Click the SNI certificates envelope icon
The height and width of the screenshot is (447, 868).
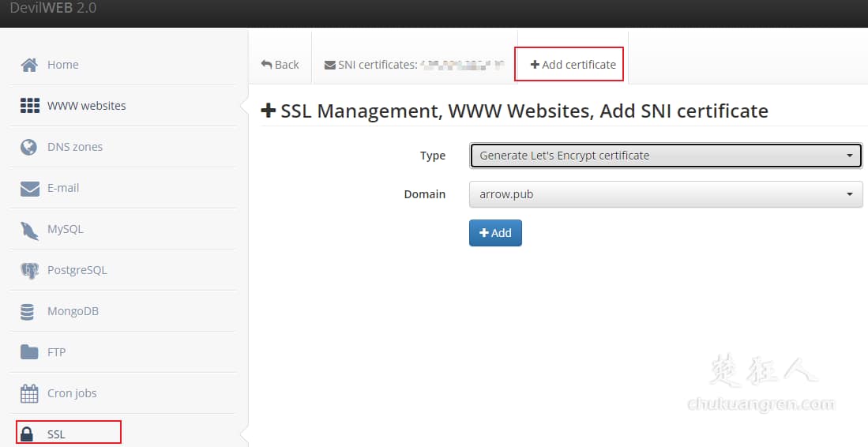pyautogui.click(x=330, y=66)
